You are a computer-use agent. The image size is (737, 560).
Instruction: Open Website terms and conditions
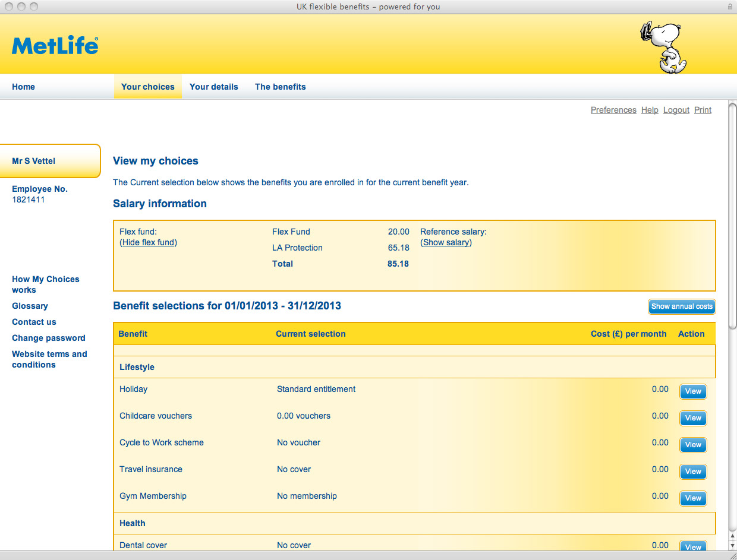49,359
